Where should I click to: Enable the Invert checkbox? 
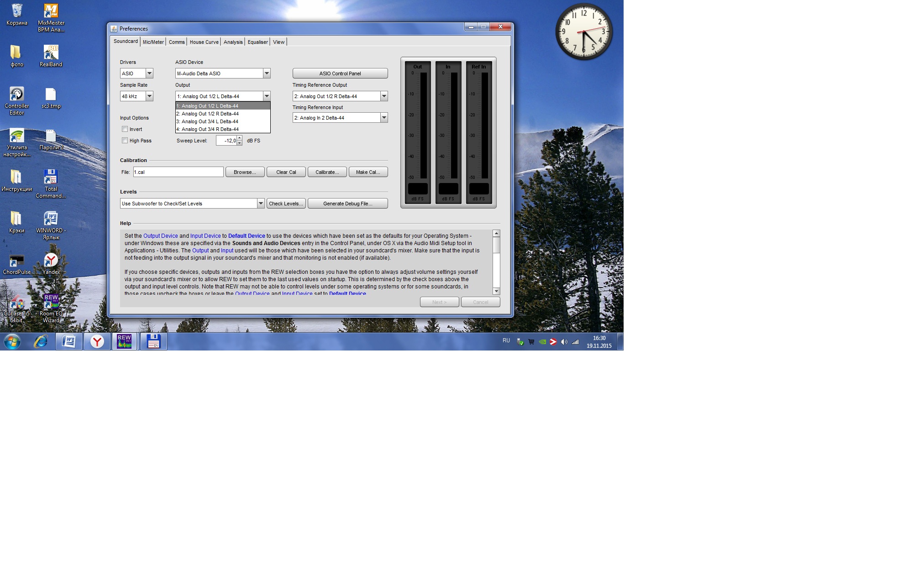(125, 129)
